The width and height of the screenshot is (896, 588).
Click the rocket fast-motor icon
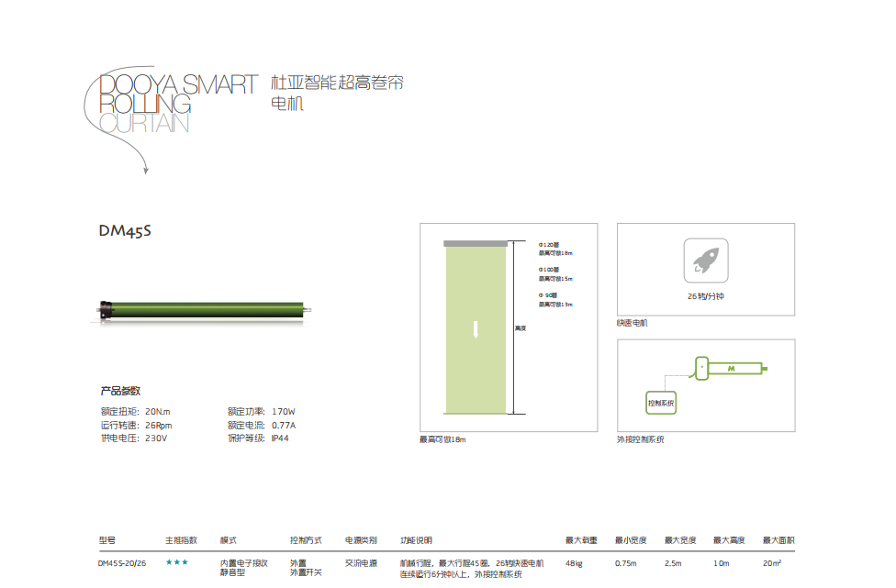[x=706, y=261]
